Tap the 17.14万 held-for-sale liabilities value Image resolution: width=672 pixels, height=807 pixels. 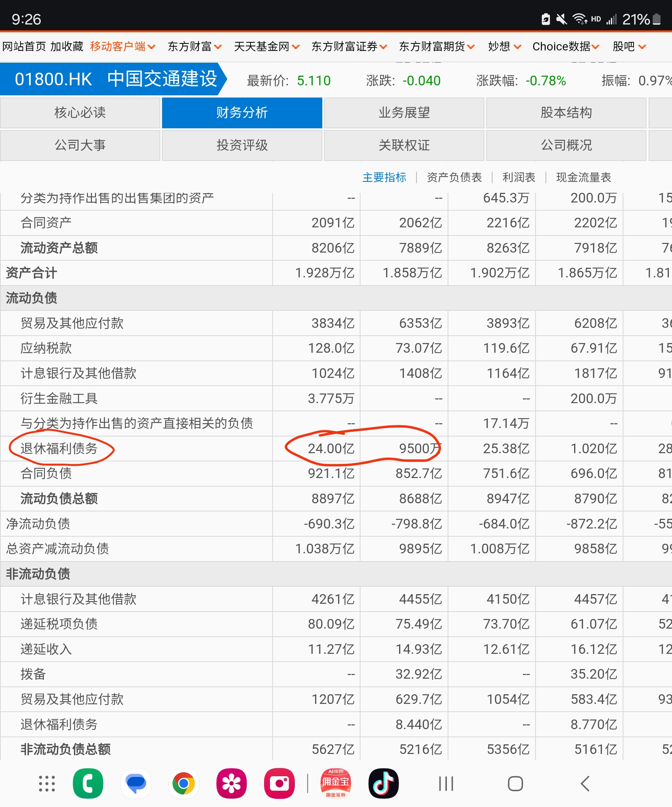[506, 424]
